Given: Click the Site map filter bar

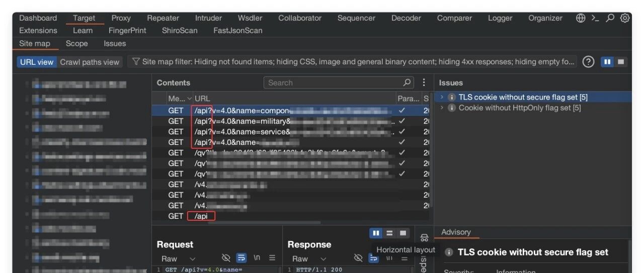Looking at the screenshot, I should (x=352, y=62).
